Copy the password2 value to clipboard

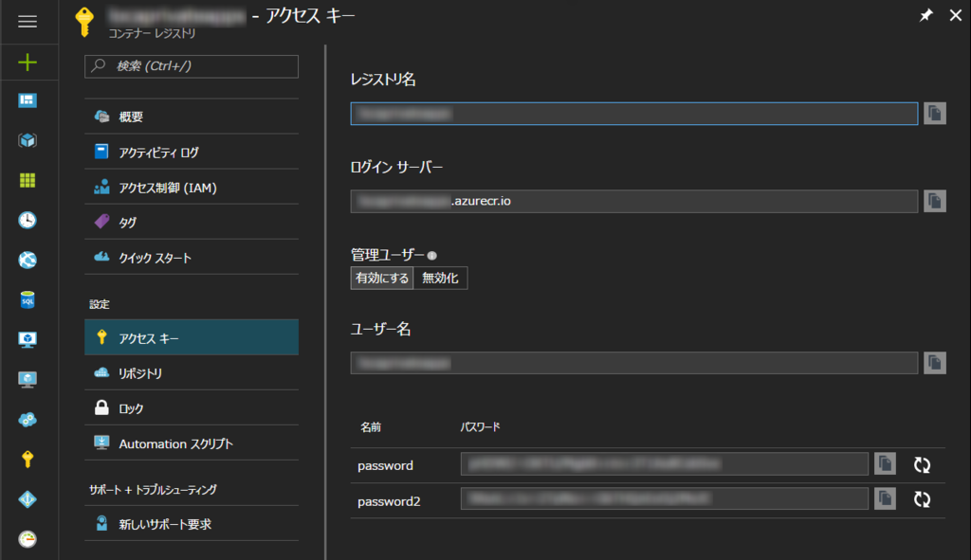tap(885, 498)
